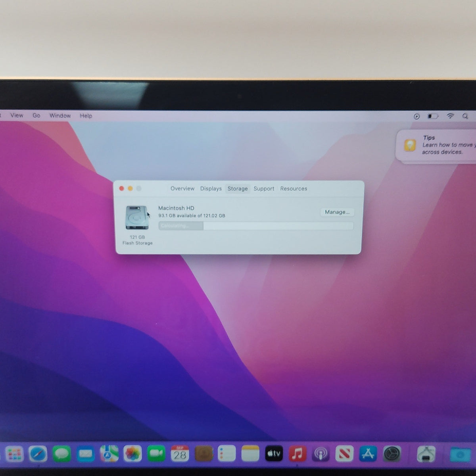
Task: Launch Safari from the Dock
Action: (38, 454)
